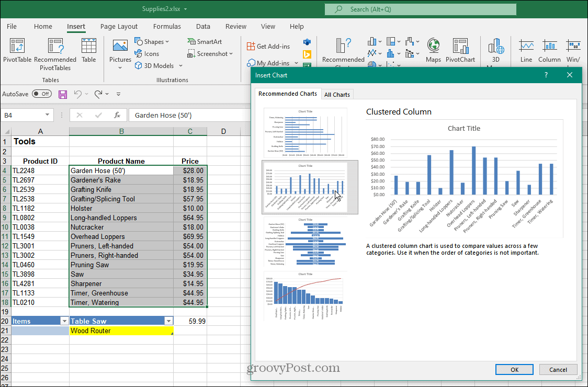Open the Name Box dropdown arrow

coord(47,115)
